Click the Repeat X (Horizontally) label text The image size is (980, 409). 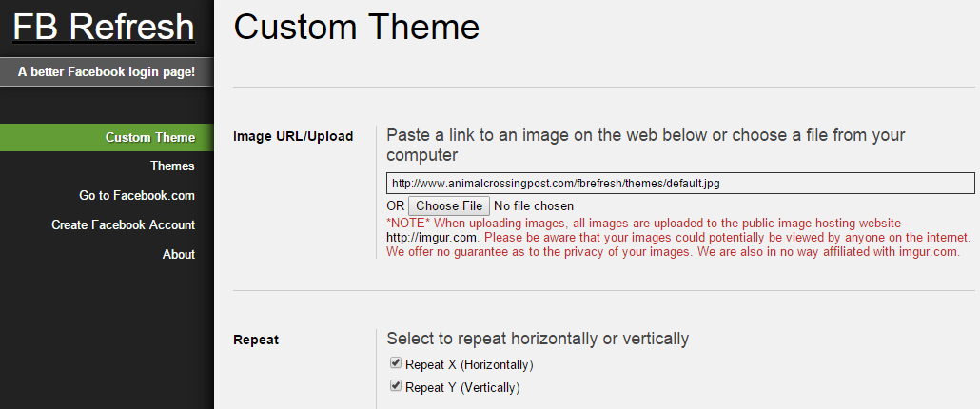click(469, 364)
